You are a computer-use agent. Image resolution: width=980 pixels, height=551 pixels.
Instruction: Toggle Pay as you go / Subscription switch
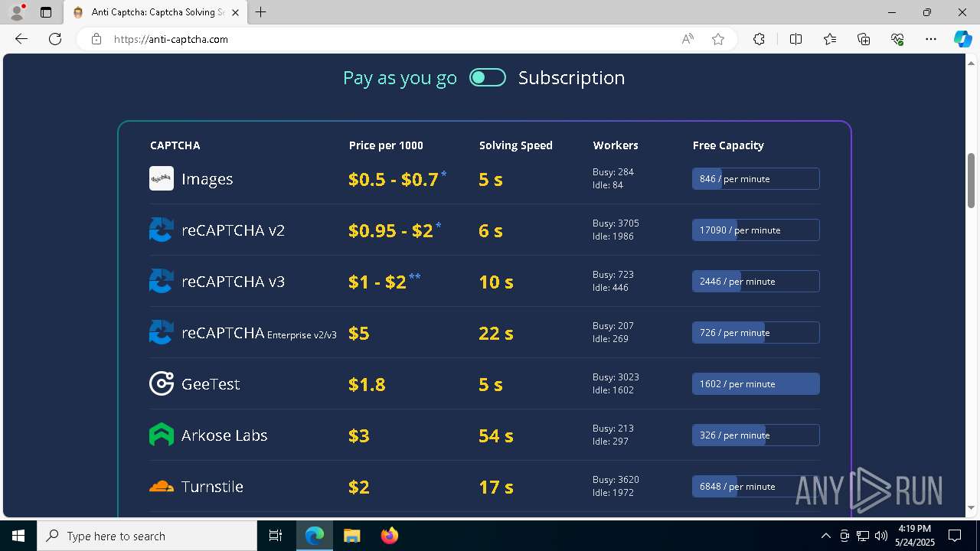[488, 77]
